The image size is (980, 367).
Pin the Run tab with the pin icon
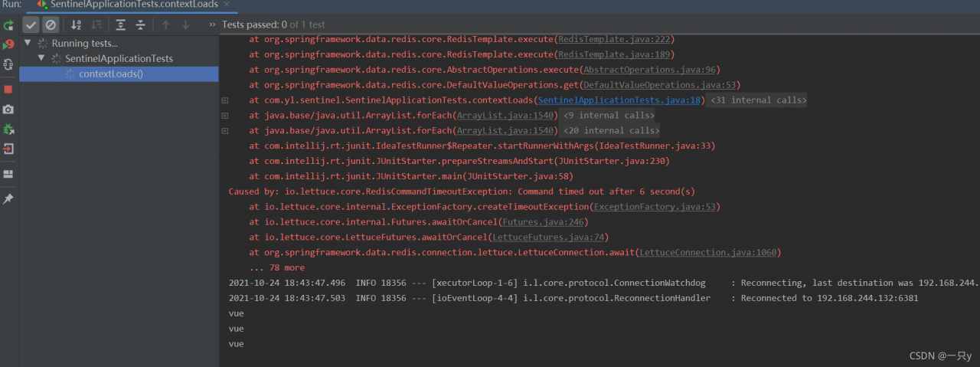8,199
